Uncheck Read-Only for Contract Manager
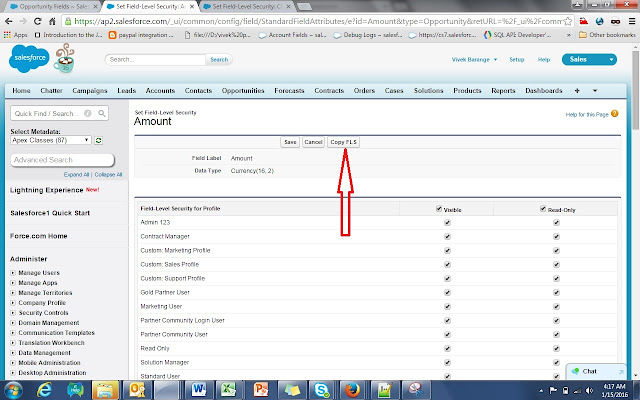 click(x=556, y=236)
